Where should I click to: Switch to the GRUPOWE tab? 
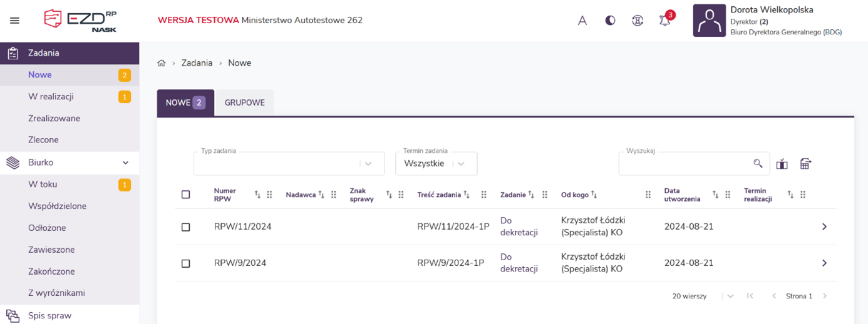[x=244, y=103]
